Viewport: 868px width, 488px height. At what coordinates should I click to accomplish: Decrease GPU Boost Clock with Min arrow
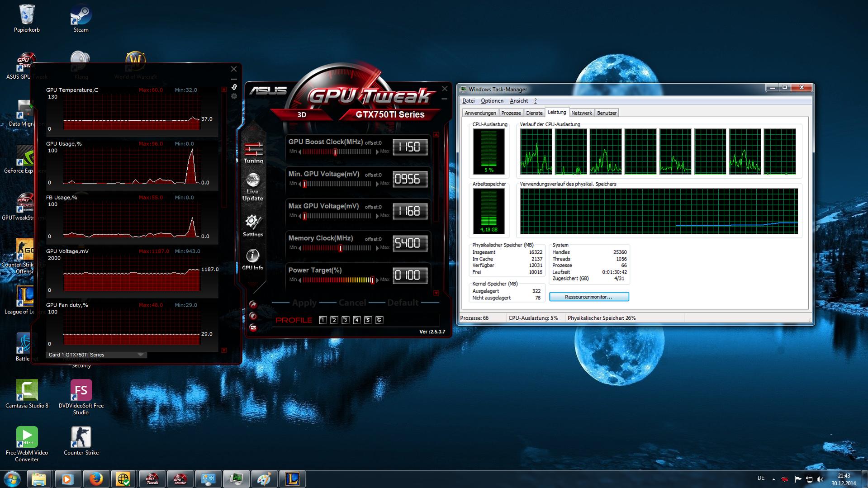point(299,152)
